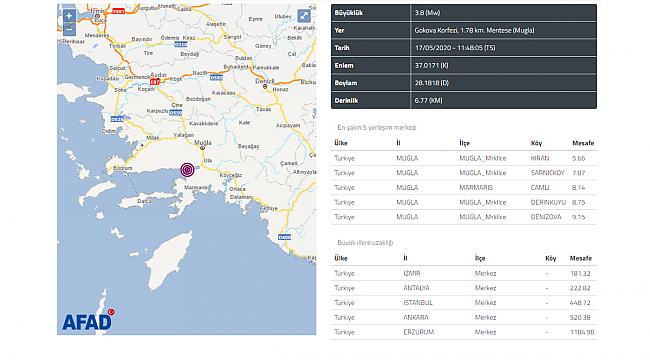Click the Köy column header in first table
The width and height of the screenshot is (650, 360).
(x=536, y=143)
